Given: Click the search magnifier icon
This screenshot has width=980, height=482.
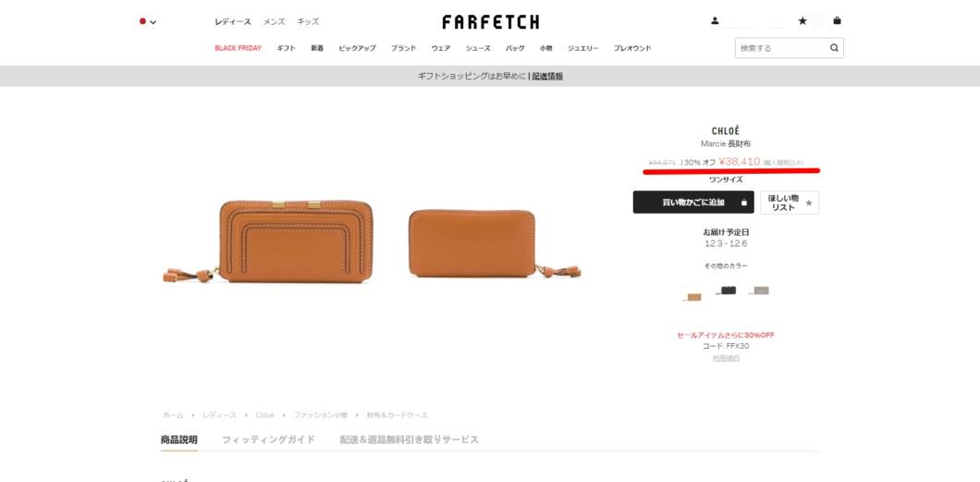Looking at the screenshot, I should pyautogui.click(x=834, y=48).
